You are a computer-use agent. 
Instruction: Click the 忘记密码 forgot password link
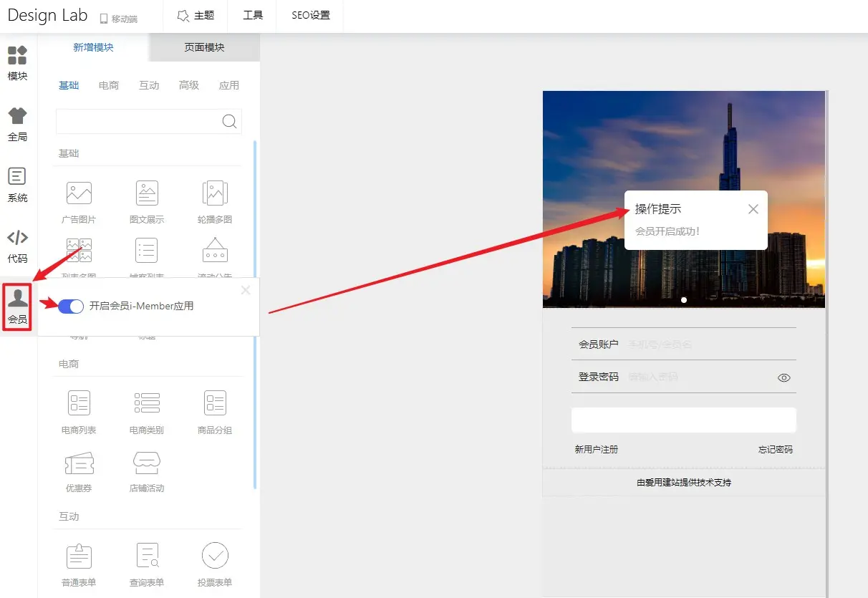tap(776, 450)
